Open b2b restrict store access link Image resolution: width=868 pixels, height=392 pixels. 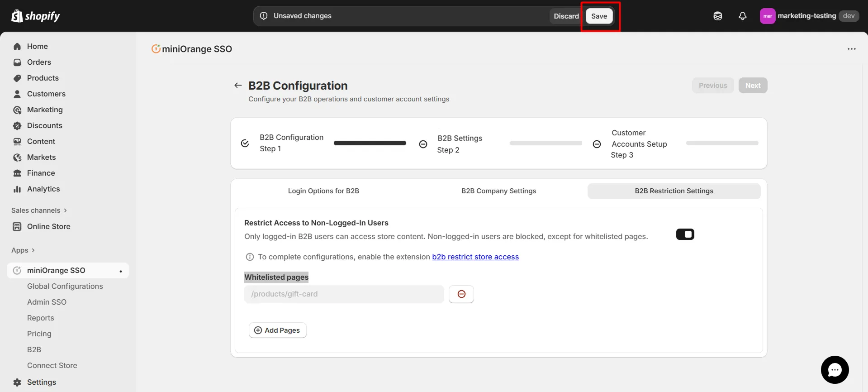click(475, 257)
